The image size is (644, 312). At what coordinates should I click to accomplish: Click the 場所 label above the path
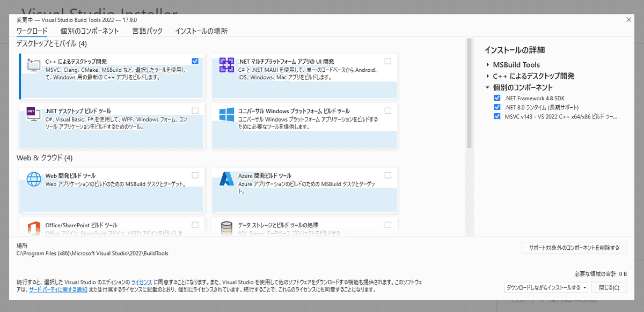click(22, 245)
